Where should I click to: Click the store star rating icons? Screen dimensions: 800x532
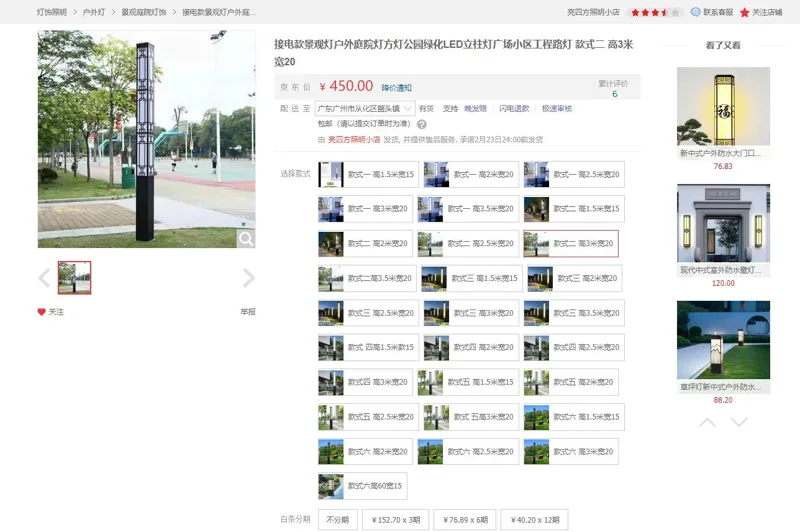click(655, 12)
